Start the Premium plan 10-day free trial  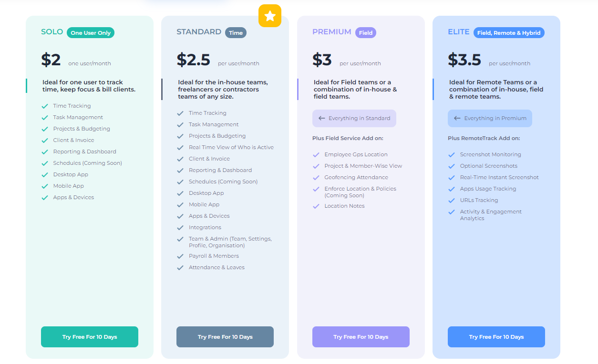361,337
